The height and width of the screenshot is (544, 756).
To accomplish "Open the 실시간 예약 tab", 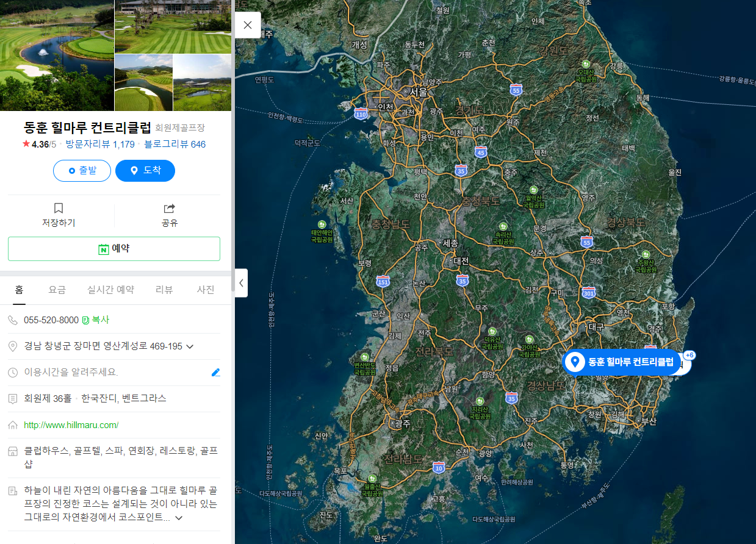I will (110, 290).
